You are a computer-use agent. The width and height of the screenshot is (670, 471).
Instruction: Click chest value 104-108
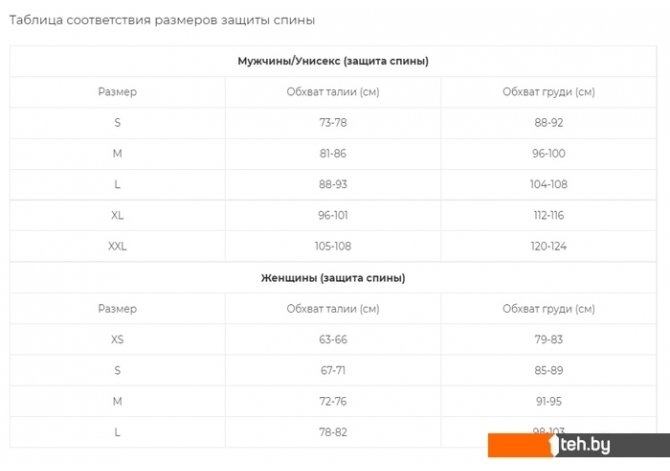(x=549, y=184)
